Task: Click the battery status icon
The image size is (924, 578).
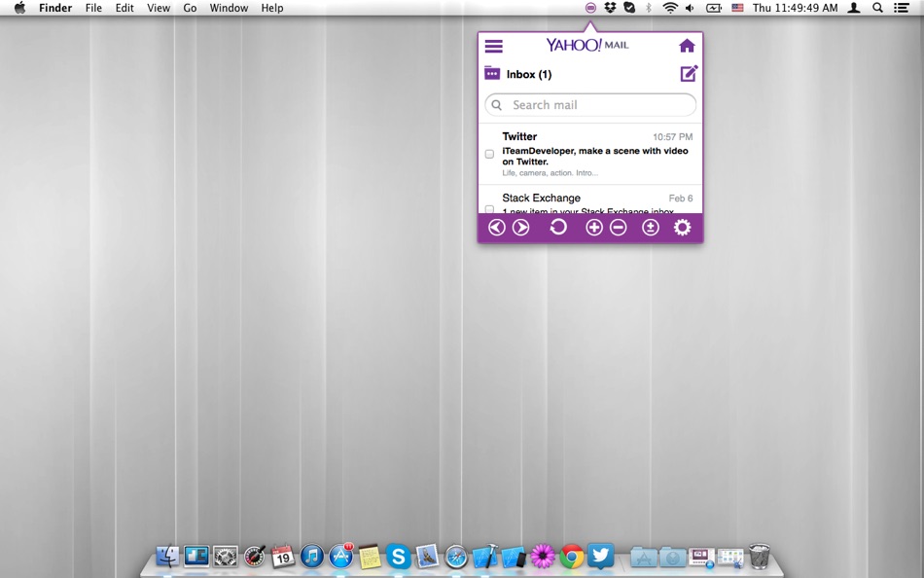Action: pyautogui.click(x=714, y=8)
